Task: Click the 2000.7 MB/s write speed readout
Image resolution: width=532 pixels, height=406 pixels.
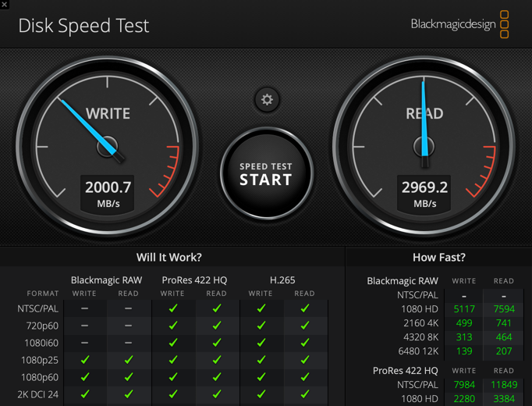Action: click(x=108, y=193)
